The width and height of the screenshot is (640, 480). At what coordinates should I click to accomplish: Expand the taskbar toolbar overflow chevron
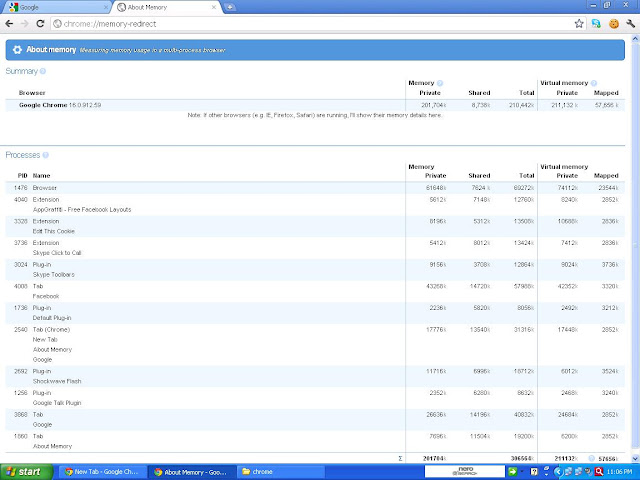point(547,474)
